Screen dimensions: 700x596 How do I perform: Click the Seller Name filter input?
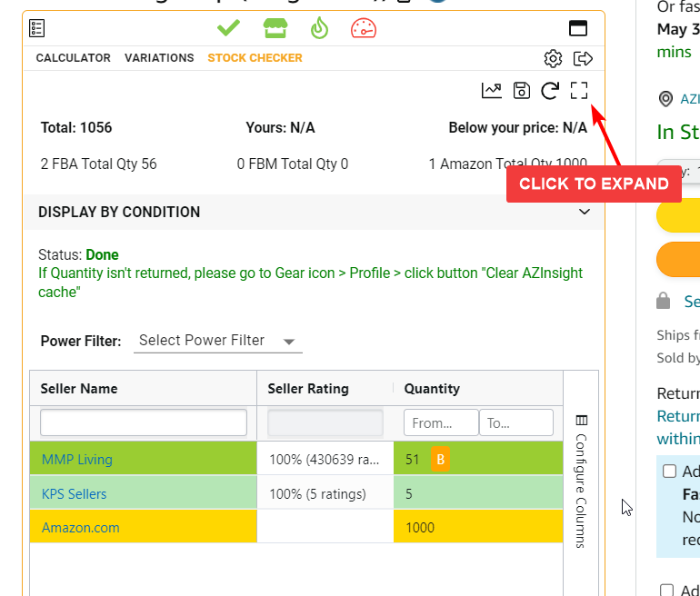(144, 422)
